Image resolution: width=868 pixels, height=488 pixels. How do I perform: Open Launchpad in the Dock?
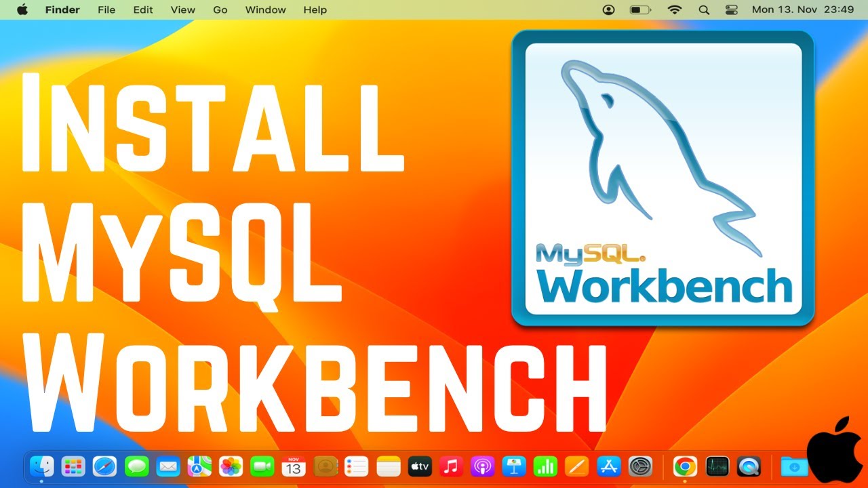tap(73, 466)
